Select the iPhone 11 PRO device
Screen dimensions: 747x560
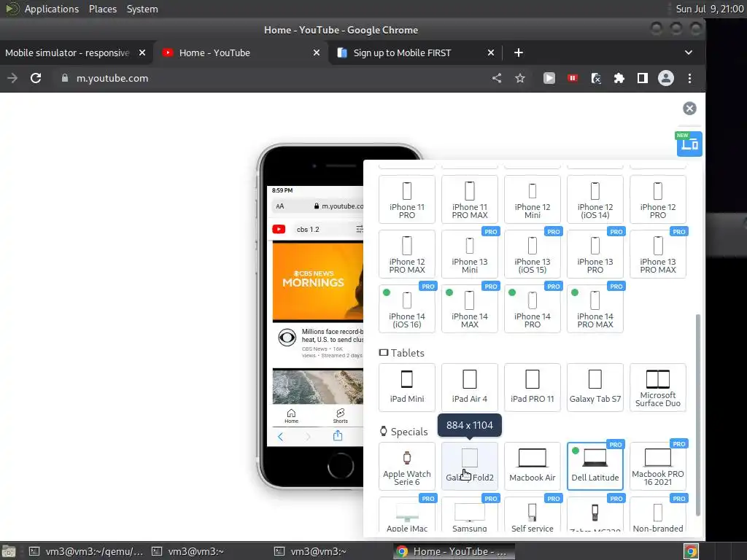(x=406, y=200)
